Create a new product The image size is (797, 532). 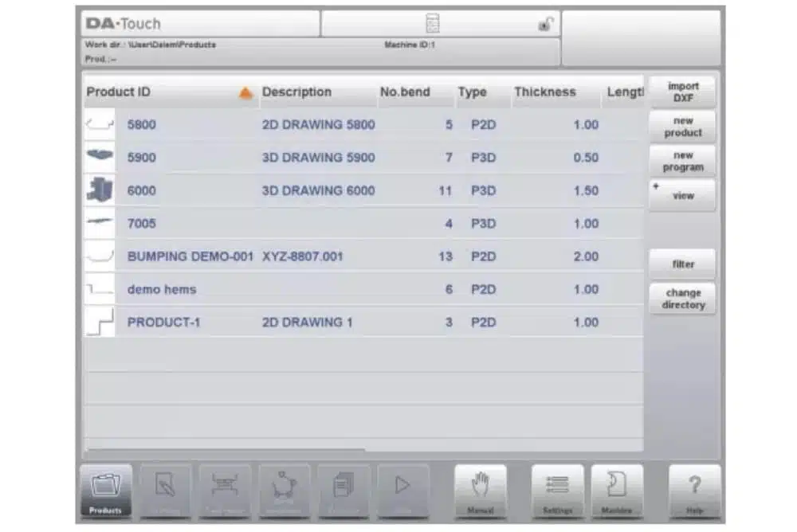pyautogui.click(x=683, y=127)
